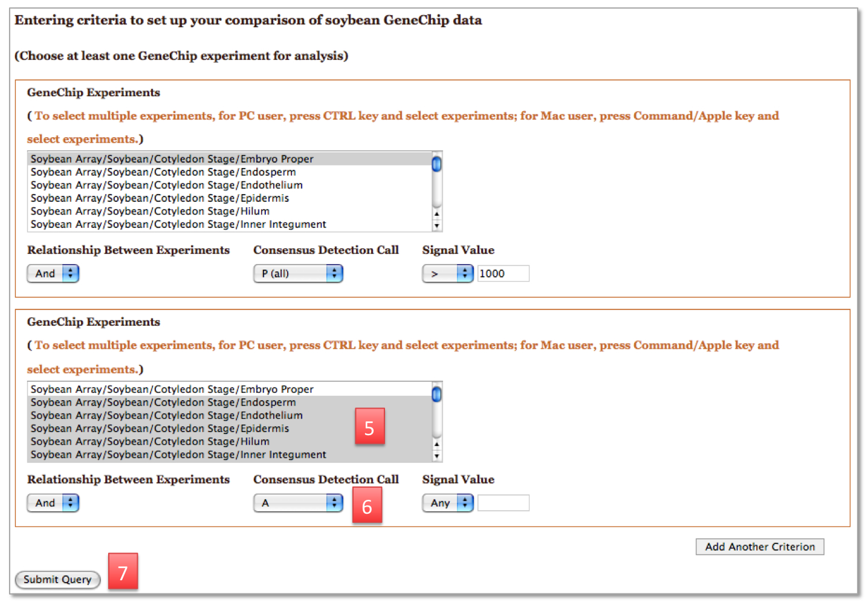Click the Submit Query button
Viewport: 868px width, 605px height.
57,580
